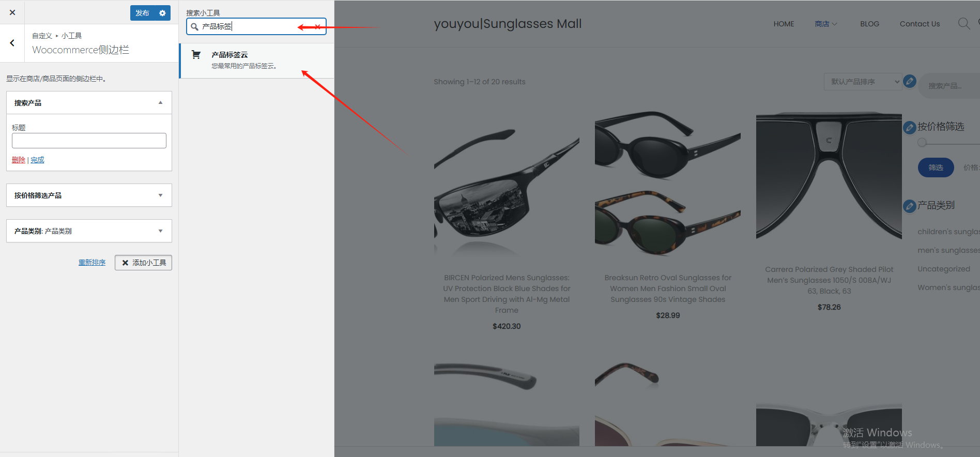The width and height of the screenshot is (980, 457).
Task: Click the 标题 title input field
Action: click(89, 141)
